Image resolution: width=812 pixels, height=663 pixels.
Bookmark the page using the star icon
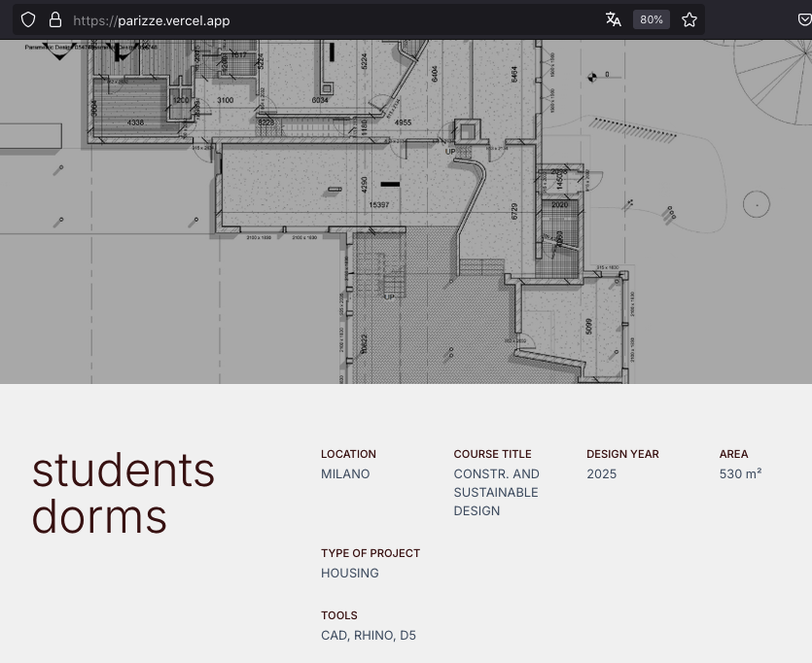(x=689, y=18)
